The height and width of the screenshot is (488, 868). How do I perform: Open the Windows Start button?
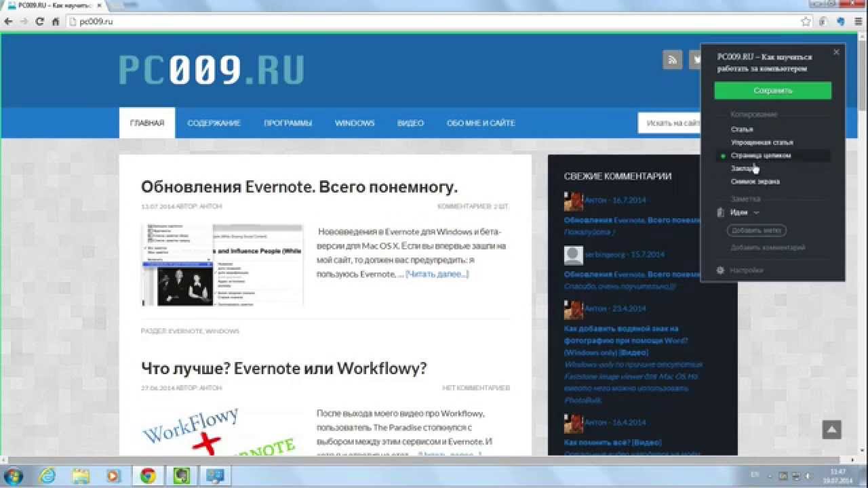(x=14, y=475)
